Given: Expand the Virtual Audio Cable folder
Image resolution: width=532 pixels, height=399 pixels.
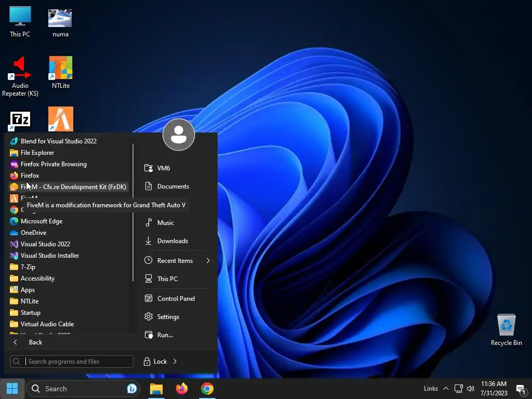Looking at the screenshot, I should point(68,324).
